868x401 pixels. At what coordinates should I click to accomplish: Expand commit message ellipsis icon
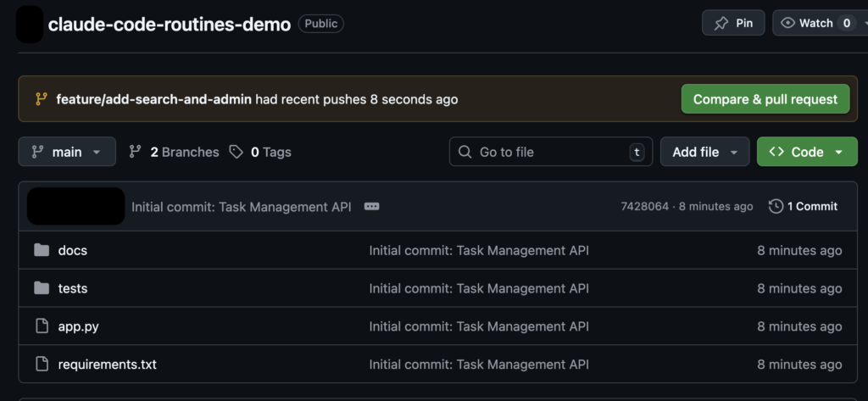[x=371, y=206]
